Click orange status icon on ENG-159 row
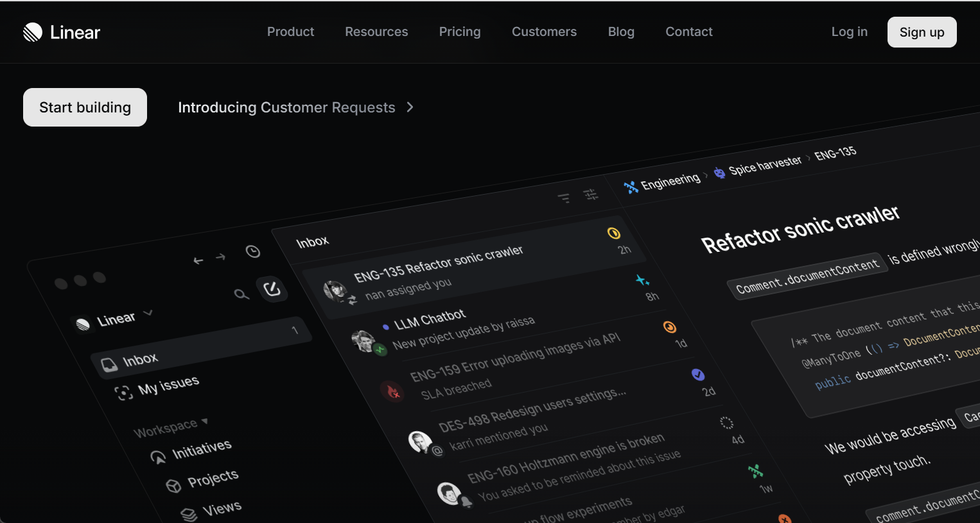Viewport: 980px width, 523px height. [x=670, y=328]
